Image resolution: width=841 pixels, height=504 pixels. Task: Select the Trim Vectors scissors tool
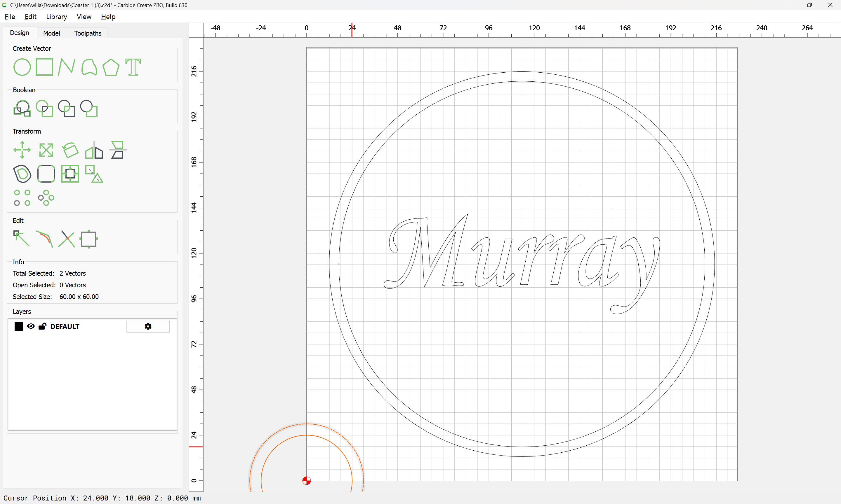click(x=66, y=239)
